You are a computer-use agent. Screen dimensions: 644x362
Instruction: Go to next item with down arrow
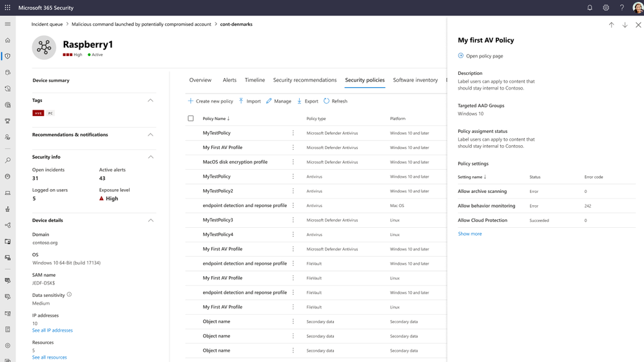click(625, 25)
